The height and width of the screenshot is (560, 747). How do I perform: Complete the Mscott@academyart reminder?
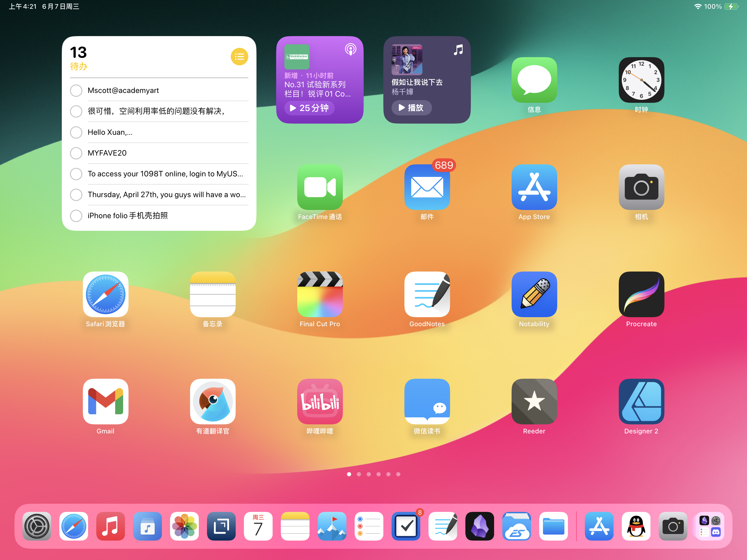[76, 91]
